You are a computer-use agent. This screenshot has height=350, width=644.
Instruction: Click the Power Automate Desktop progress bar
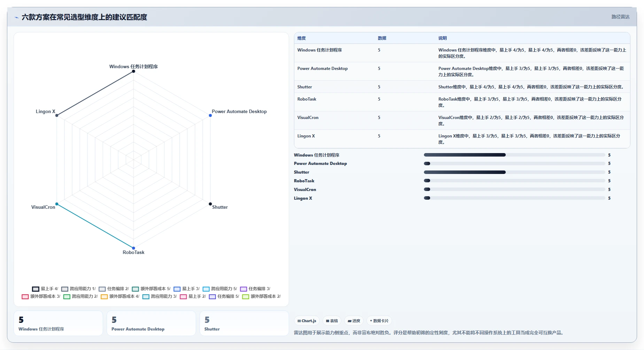pos(514,164)
